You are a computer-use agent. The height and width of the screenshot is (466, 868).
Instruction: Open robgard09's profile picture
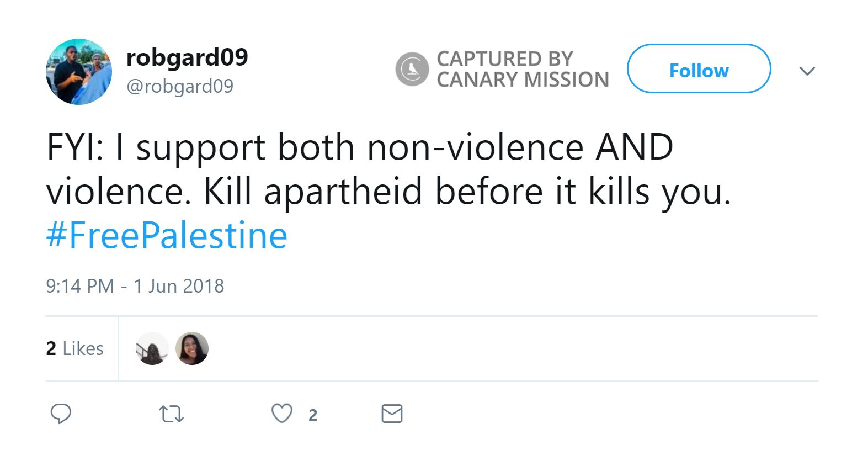click(x=79, y=71)
